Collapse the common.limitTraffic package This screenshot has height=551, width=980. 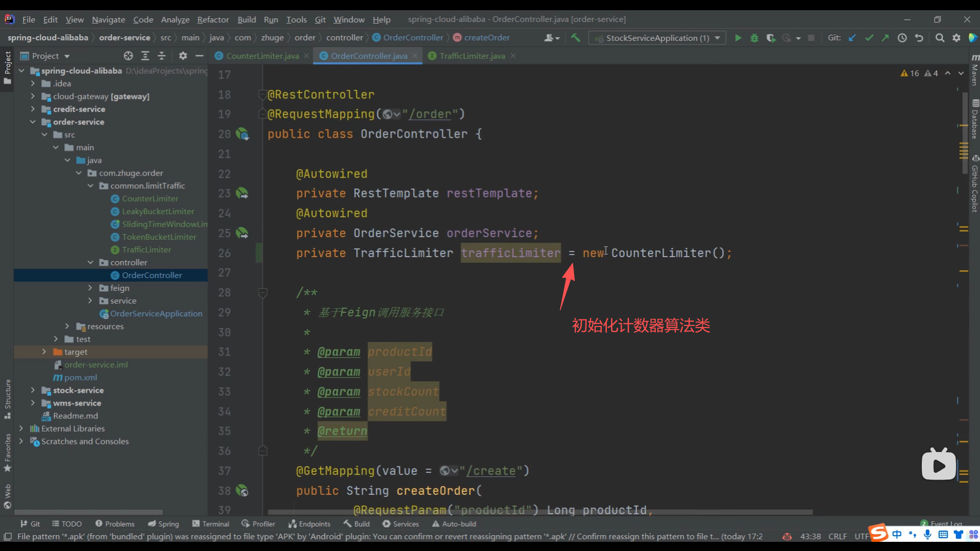90,186
